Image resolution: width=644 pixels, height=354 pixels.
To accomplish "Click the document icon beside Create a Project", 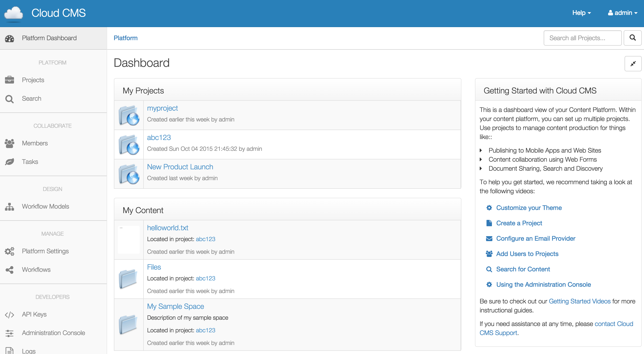I will [x=489, y=223].
